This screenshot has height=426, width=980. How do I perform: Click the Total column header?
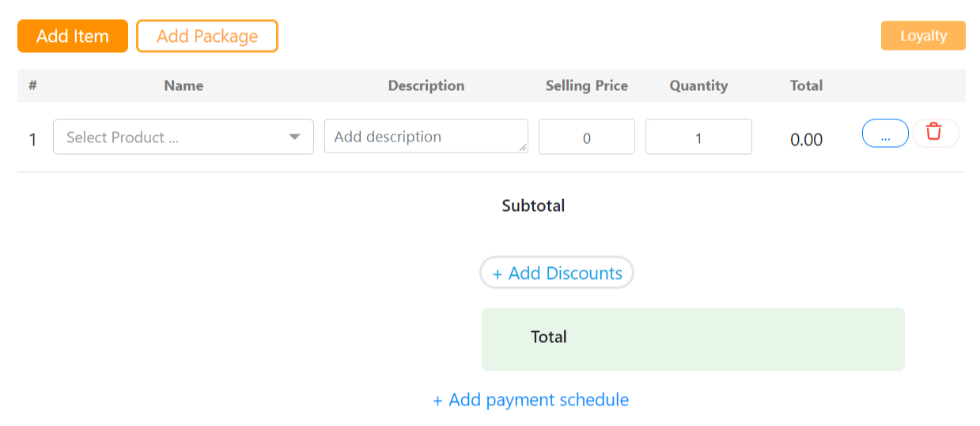[x=806, y=85]
